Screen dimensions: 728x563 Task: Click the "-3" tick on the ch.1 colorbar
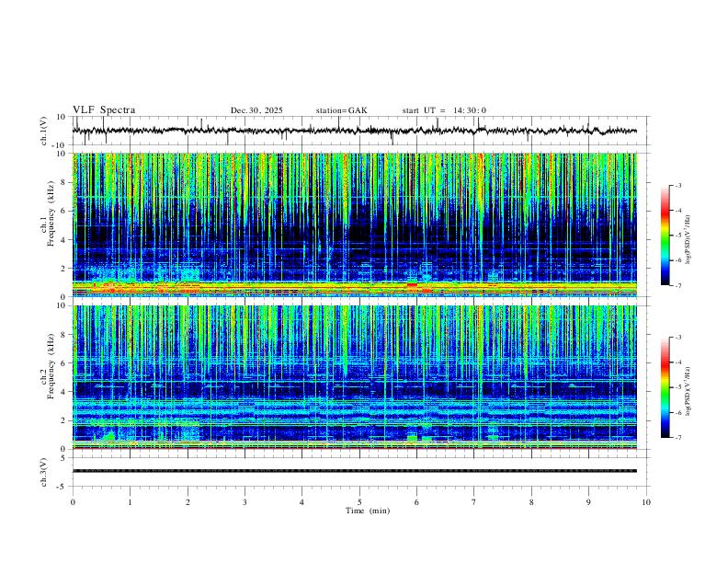pyautogui.click(x=677, y=185)
